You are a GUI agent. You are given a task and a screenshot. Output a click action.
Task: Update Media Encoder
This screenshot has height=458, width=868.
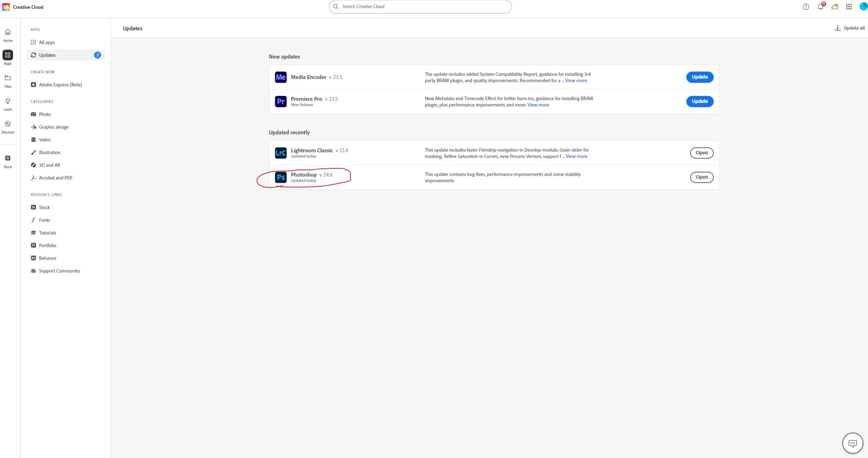click(x=699, y=77)
